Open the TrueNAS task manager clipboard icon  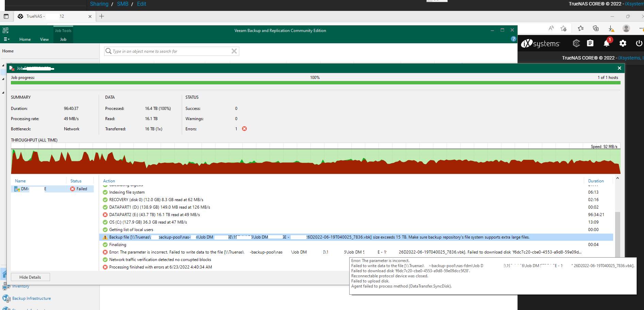pyautogui.click(x=590, y=43)
